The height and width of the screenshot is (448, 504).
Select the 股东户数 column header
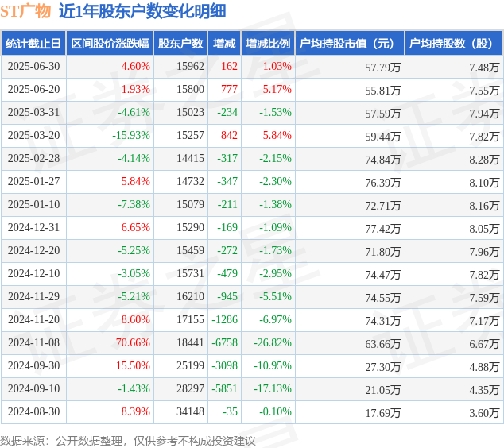[180, 44]
